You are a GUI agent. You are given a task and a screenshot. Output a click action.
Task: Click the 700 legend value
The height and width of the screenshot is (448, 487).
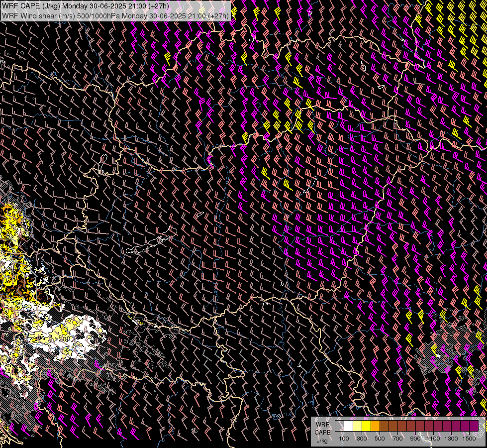pyautogui.click(x=397, y=439)
